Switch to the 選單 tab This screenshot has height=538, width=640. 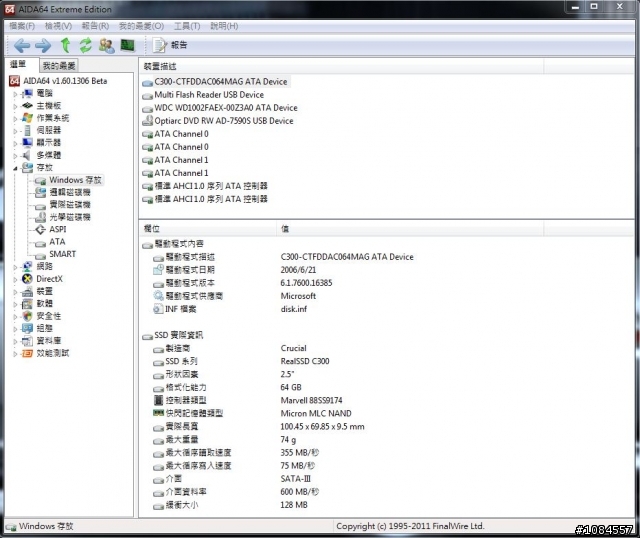18,64
